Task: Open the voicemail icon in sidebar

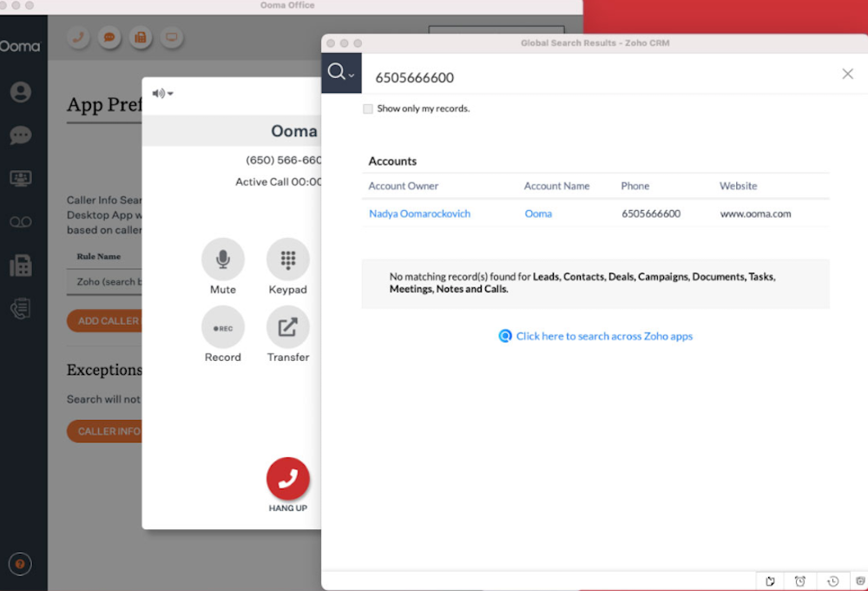Action: point(20,222)
